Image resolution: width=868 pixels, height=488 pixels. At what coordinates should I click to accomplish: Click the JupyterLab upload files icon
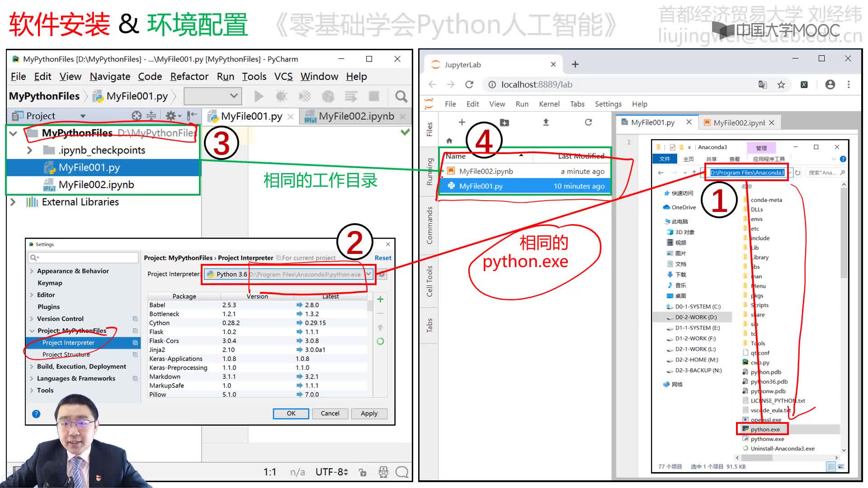coord(546,122)
